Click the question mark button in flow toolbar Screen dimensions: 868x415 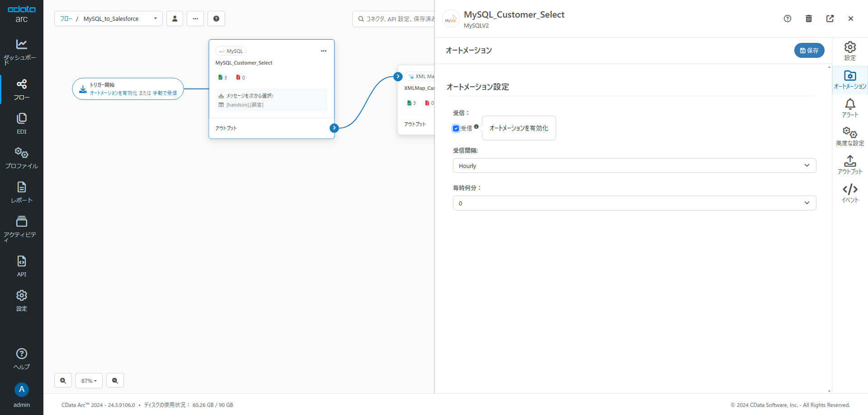pos(216,19)
